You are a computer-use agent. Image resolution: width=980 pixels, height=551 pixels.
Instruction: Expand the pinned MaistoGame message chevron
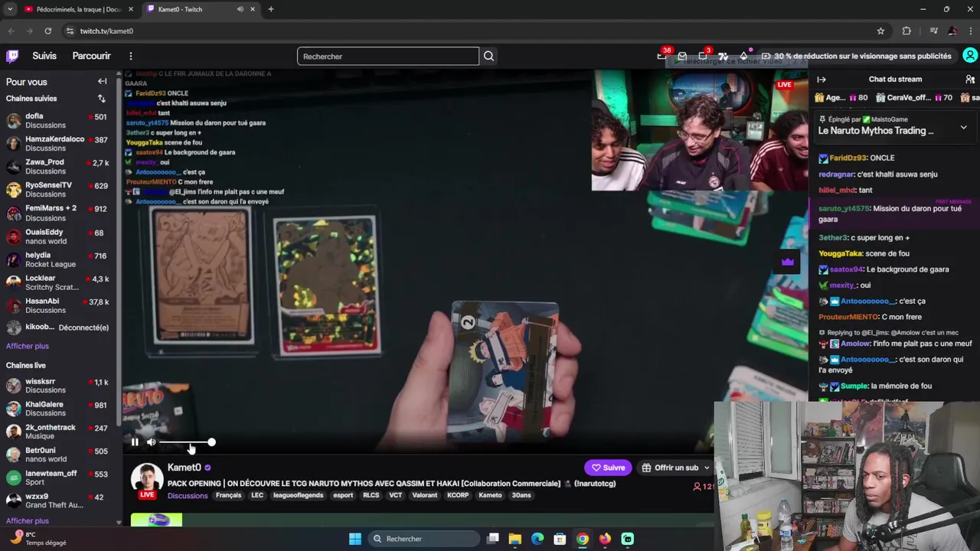click(x=963, y=127)
